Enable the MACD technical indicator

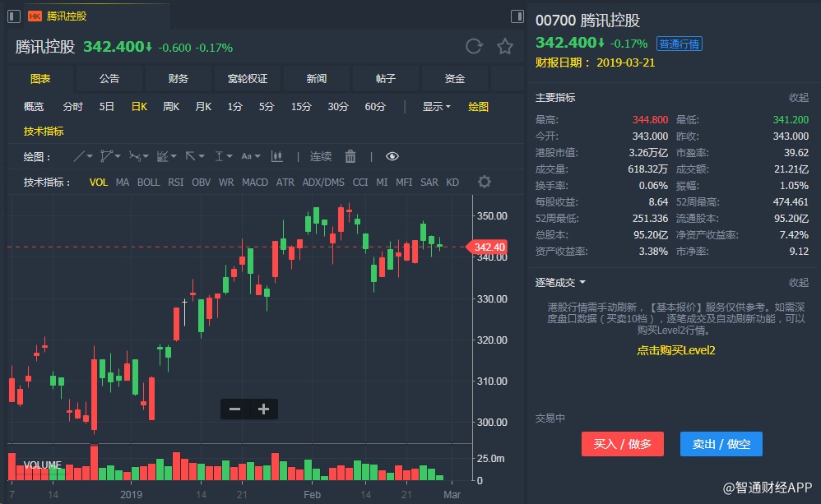point(255,182)
